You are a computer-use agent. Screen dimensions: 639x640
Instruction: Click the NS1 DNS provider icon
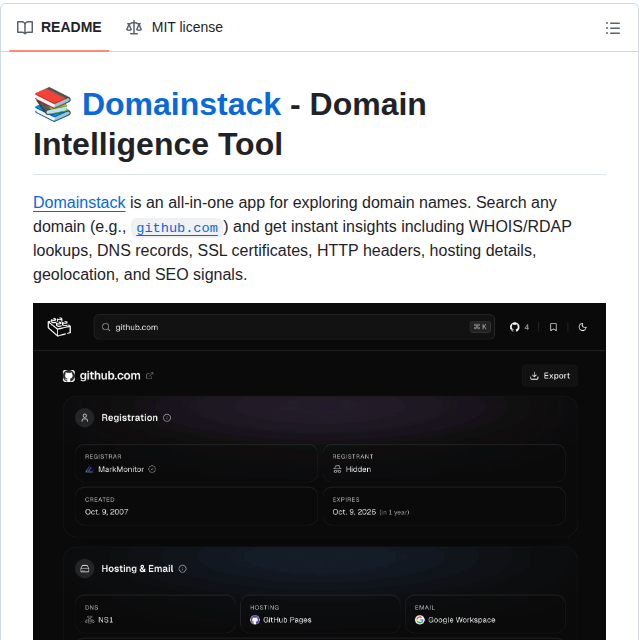click(89, 620)
